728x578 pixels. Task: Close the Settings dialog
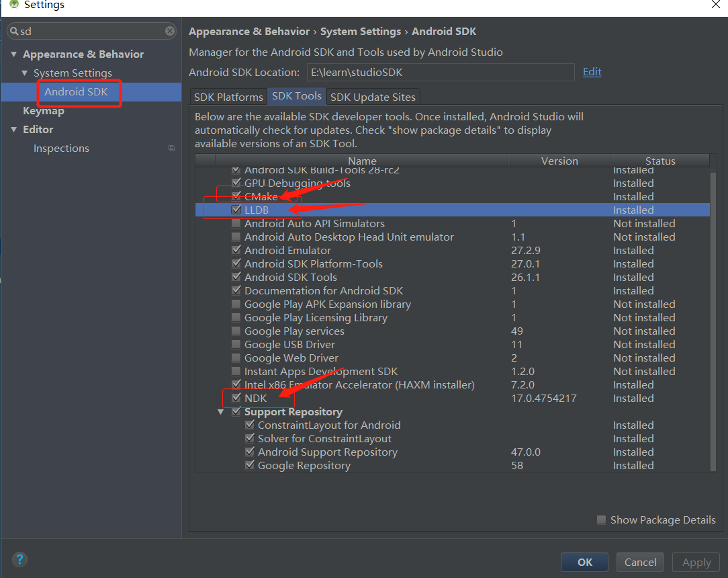click(716, 5)
